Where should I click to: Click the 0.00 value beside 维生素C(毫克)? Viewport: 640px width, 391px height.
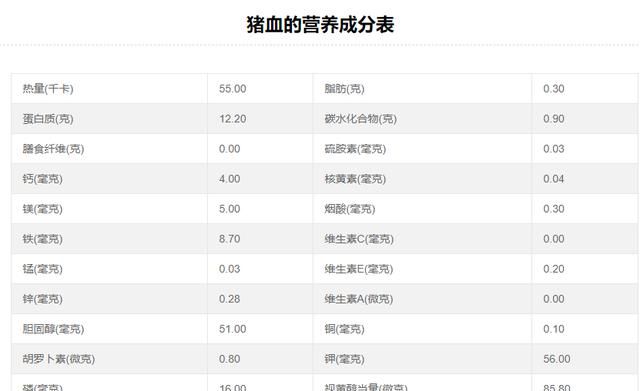click(554, 239)
